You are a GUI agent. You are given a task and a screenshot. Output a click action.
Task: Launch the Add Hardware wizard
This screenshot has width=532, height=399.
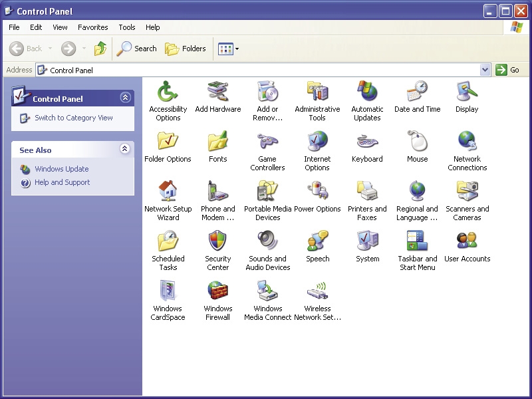[x=218, y=92]
